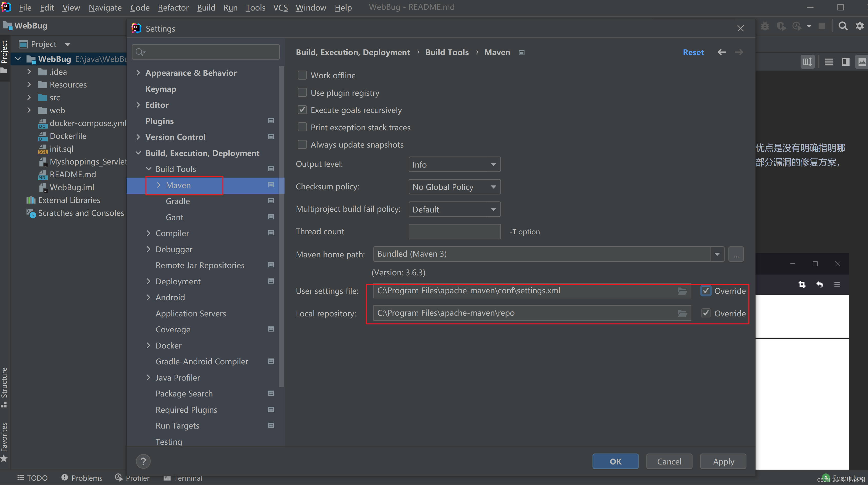Screen dimensions: 868x485
Task: Open the VCS menu
Action: [280, 7]
